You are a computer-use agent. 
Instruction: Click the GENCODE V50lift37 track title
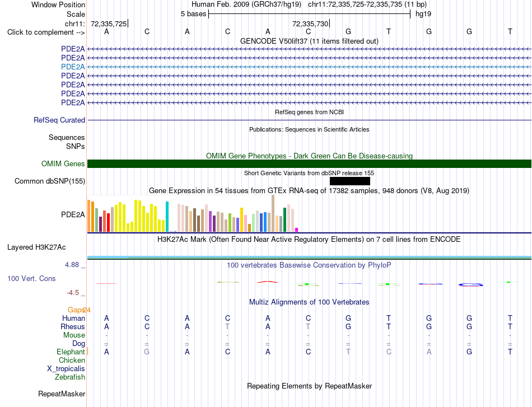309,41
